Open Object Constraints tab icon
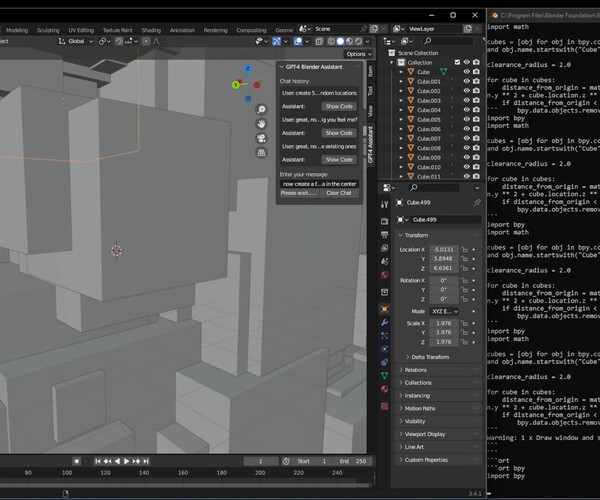600x500 pixels. pyautogui.click(x=385, y=362)
